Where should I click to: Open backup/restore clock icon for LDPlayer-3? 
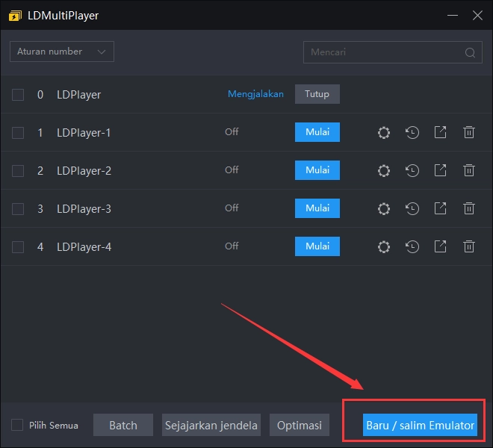point(412,209)
